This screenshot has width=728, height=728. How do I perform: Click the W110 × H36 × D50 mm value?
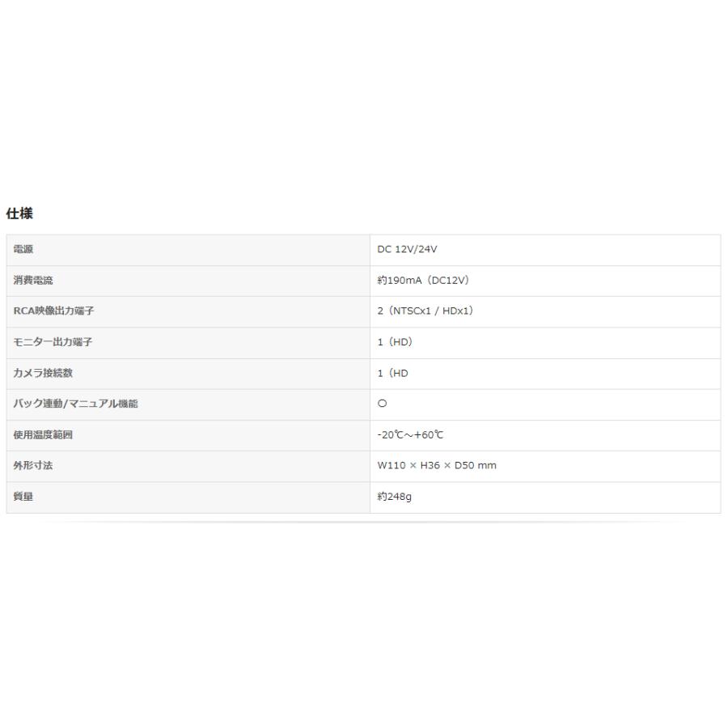click(437, 466)
